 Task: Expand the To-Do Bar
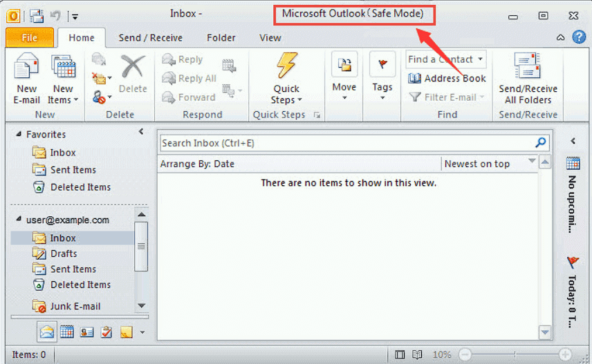tap(573, 141)
